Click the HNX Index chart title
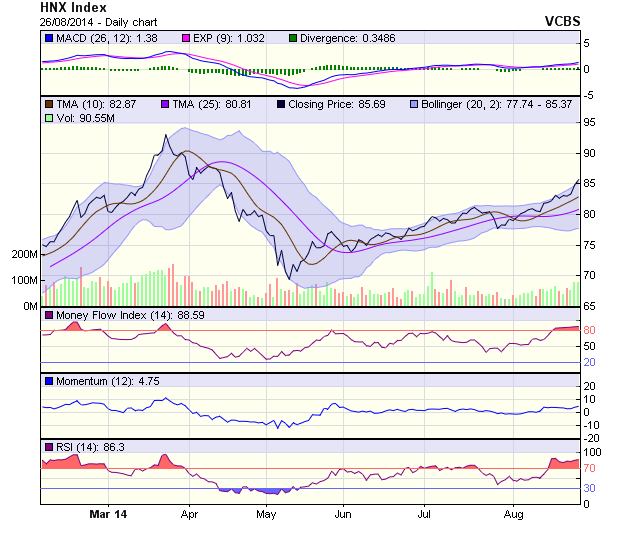Image resolution: width=620 pixels, height=535 pixels. [x=73, y=7]
